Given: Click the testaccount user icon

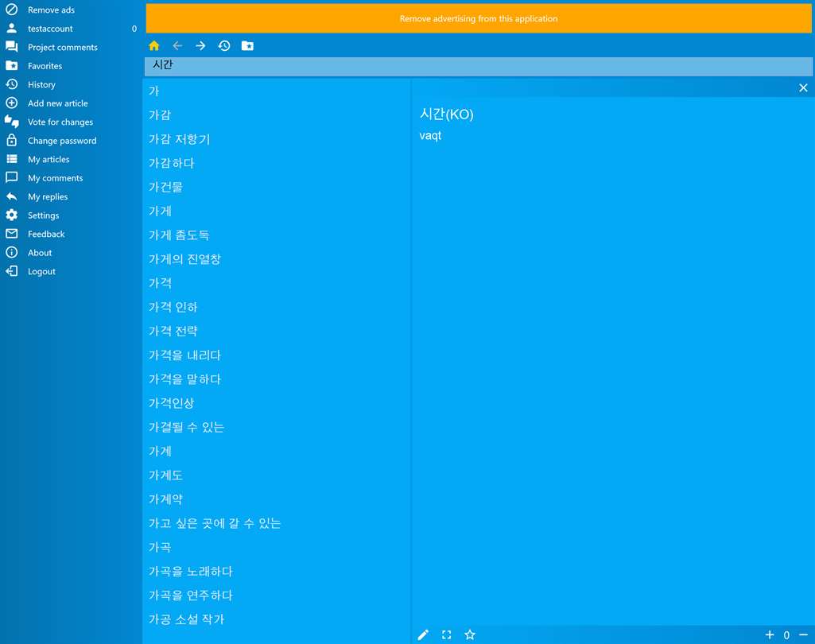Looking at the screenshot, I should [x=11, y=28].
